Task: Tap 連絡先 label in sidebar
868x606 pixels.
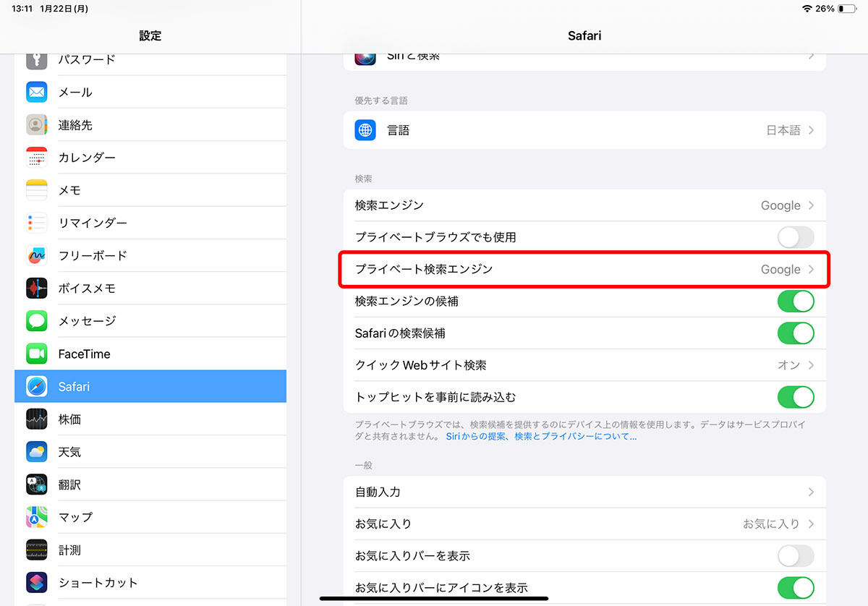Action: pos(75,124)
